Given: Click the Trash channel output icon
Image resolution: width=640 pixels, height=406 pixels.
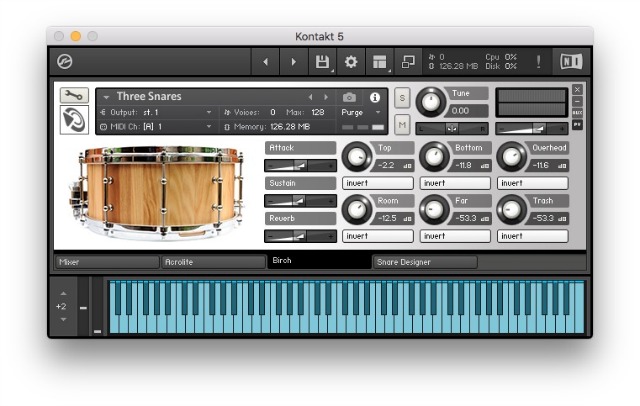Looking at the screenshot, I should click(x=562, y=219).
